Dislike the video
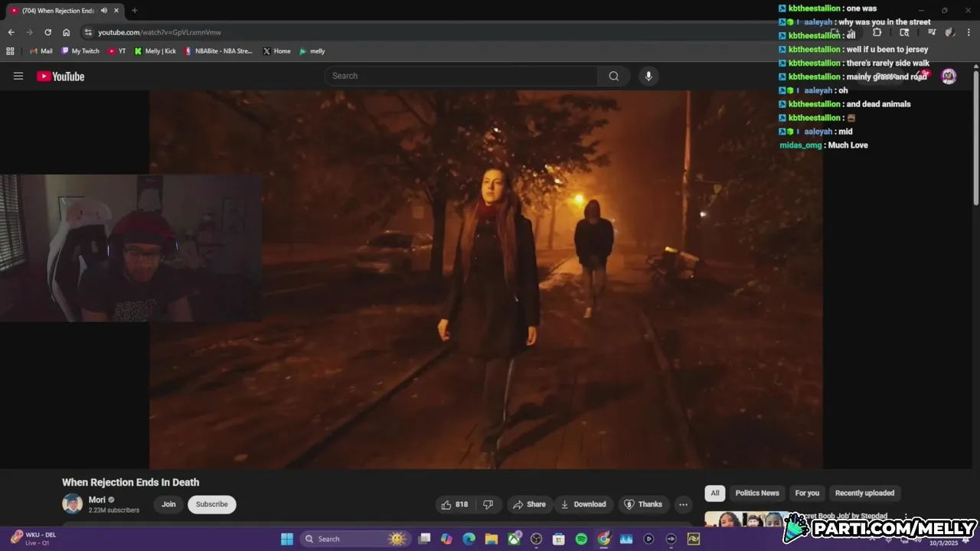This screenshot has height=551, width=980. [x=488, y=504]
